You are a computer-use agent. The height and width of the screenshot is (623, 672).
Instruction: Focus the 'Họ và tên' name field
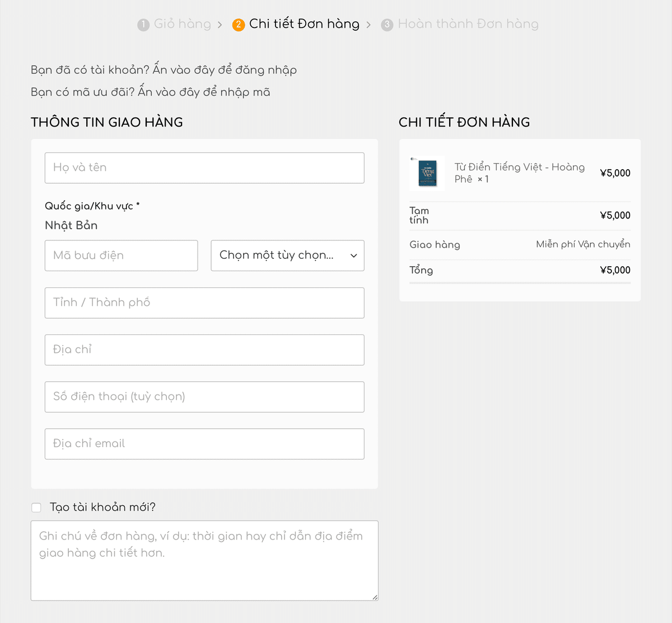coord(204,168)
